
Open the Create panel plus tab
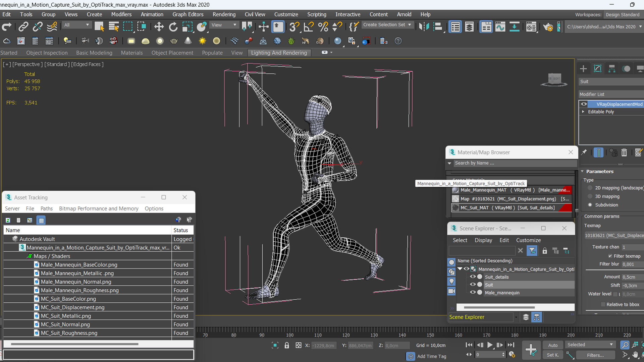[x=583, y=69]
